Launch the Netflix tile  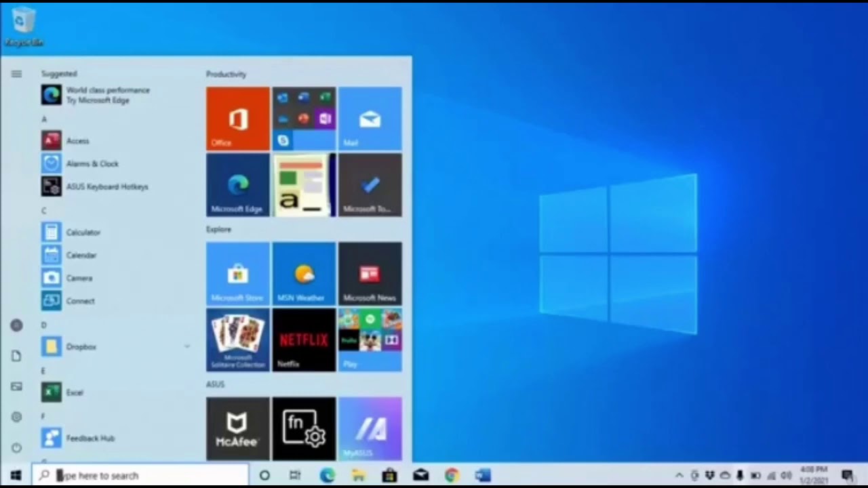[304, 340]
